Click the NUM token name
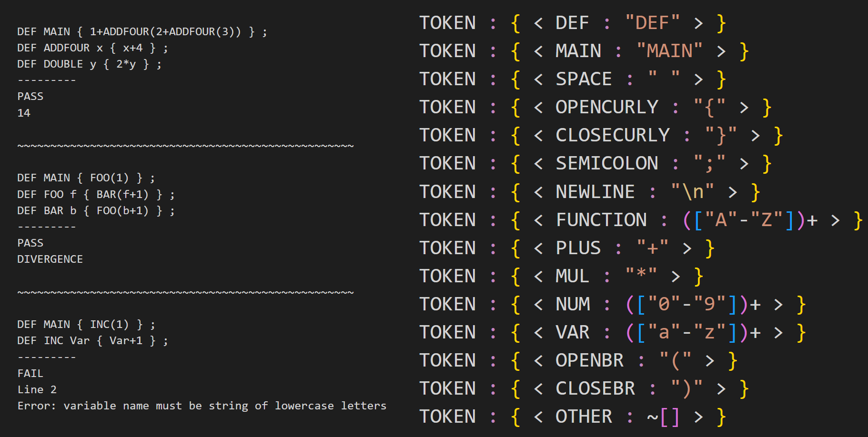 [573, 304]
